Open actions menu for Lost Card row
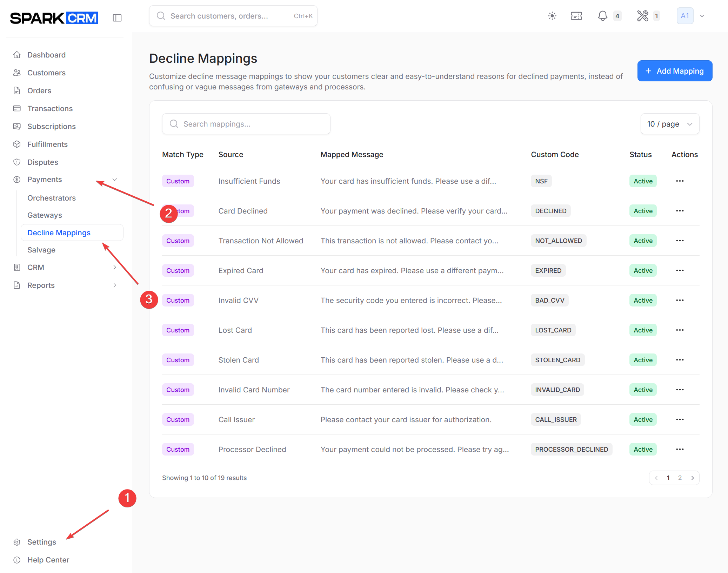This screenshot has width=728, height=573. click(680, 330)
